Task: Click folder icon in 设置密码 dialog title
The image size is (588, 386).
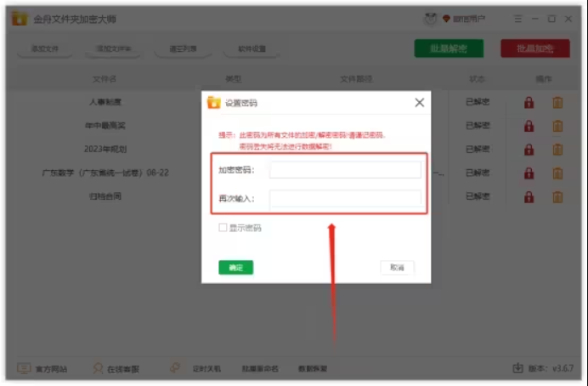Action: pos(214,102)
